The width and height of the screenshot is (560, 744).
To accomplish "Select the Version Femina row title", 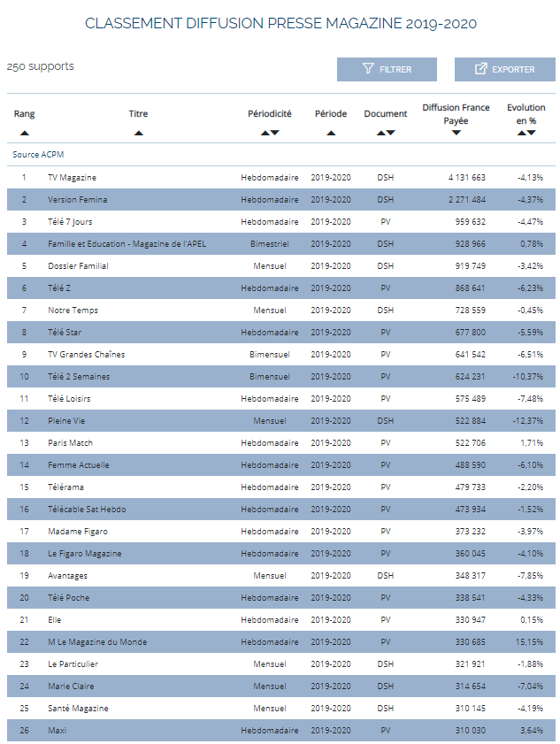I will click(x=77, y=200).
